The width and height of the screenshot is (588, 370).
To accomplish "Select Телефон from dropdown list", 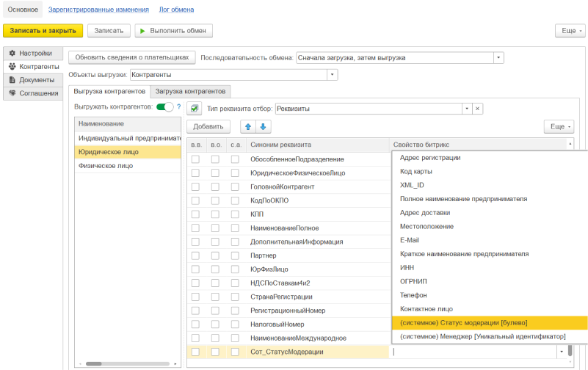I will click(x=490, y=295).
